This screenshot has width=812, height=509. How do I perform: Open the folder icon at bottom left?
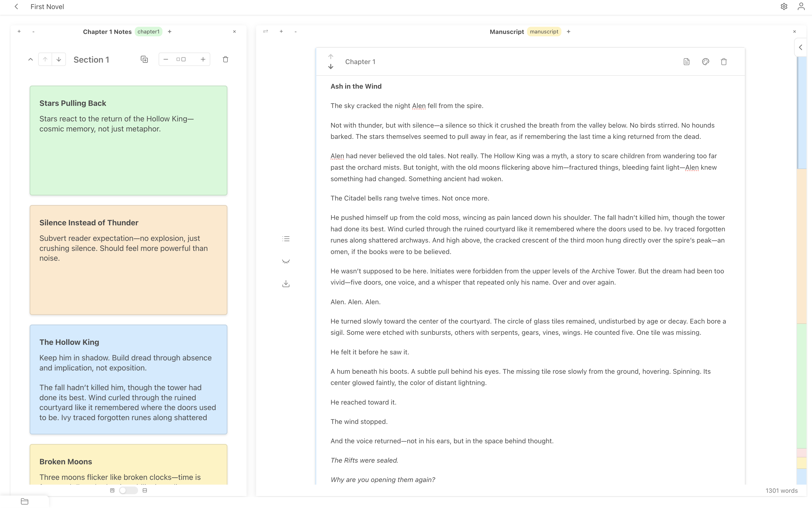(25, 501)
